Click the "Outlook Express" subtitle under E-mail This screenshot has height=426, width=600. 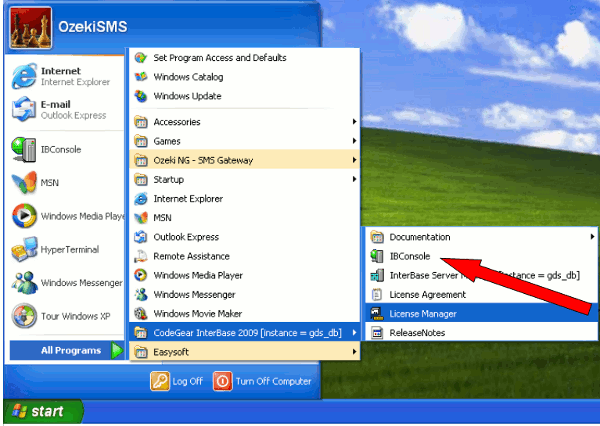pyautogui.click(x=73, y=115)
